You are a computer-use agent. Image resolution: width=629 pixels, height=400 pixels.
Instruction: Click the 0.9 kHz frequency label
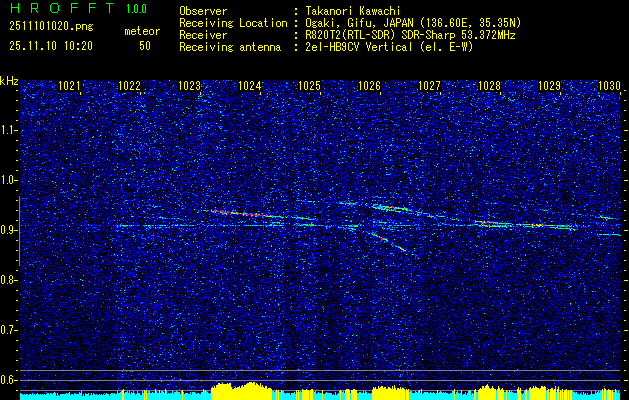click(x=8, y=230)
